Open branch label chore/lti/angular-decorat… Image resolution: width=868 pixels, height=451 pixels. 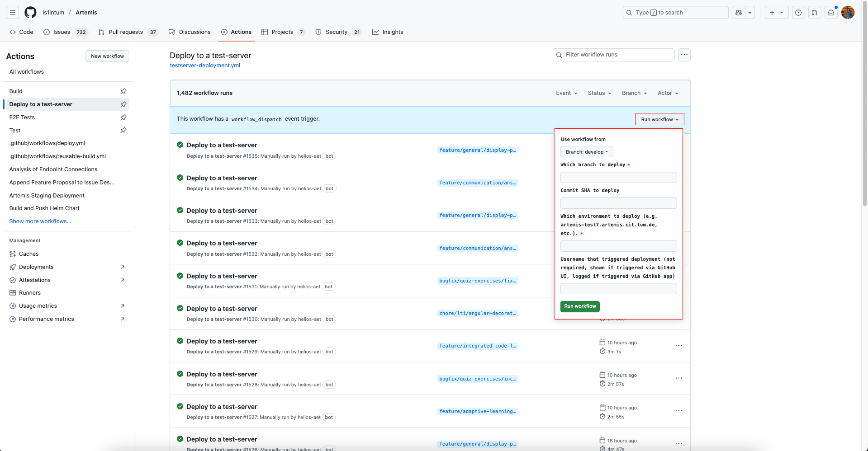tap(477, 313)
